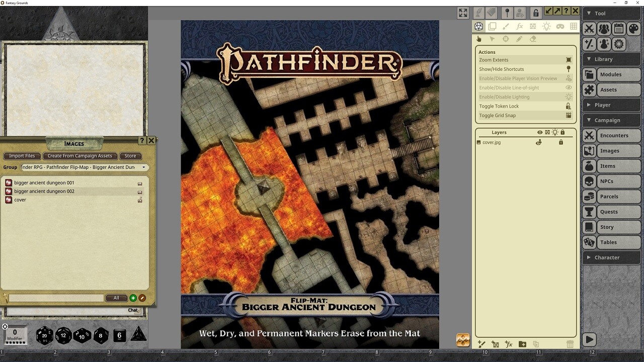Click the NPCs icon in the Campaign sidebar
The width and height of the screenshot is (644, 362).
tap(589, 181)
